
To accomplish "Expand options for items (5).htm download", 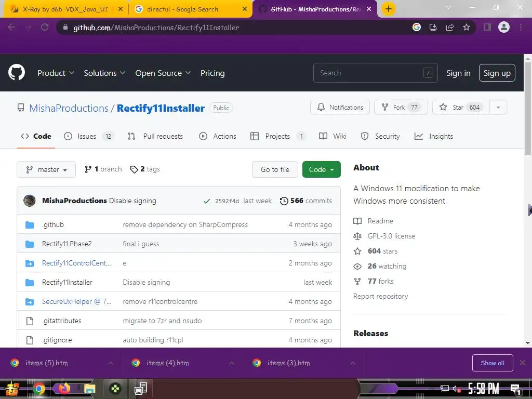I will 111,363.
